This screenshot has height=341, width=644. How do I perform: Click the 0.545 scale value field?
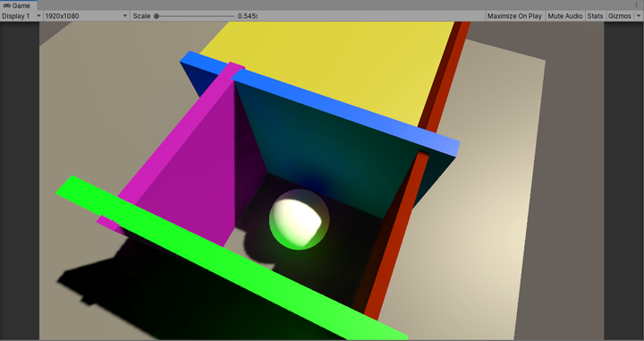click(x=247, y=16)
